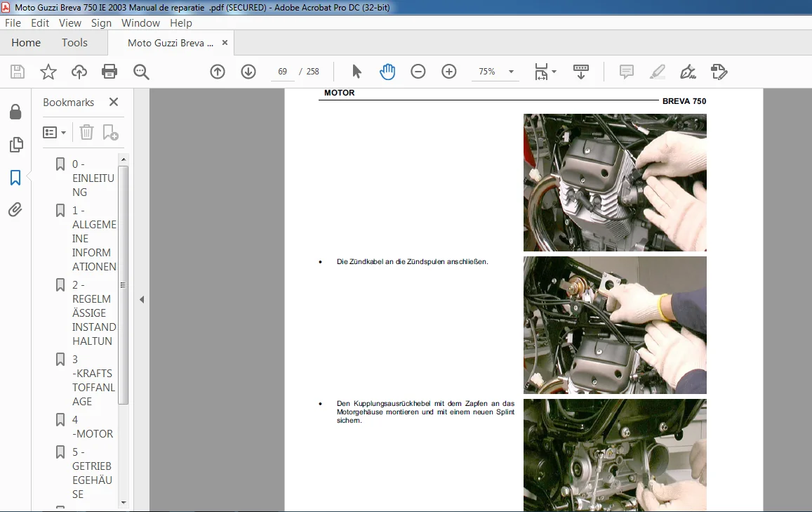Open the fit page width tool
This screenshot has height=512, width=812.
tap(541, 72)
